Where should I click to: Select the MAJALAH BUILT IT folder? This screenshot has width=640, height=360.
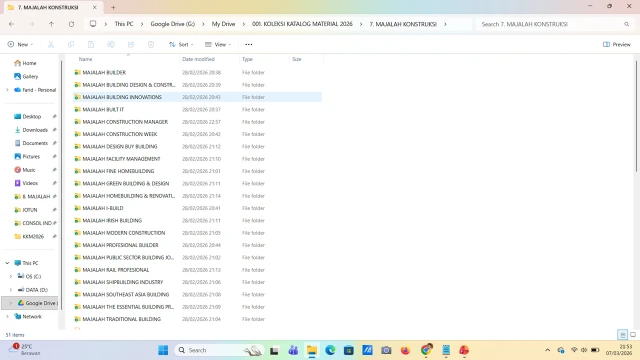coord(103,109)
